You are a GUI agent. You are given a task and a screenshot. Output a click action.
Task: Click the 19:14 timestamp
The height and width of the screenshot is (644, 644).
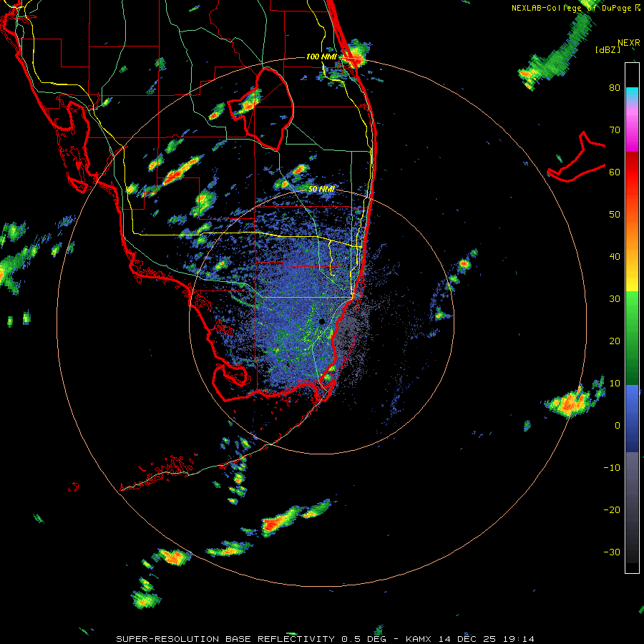[520, 639]
